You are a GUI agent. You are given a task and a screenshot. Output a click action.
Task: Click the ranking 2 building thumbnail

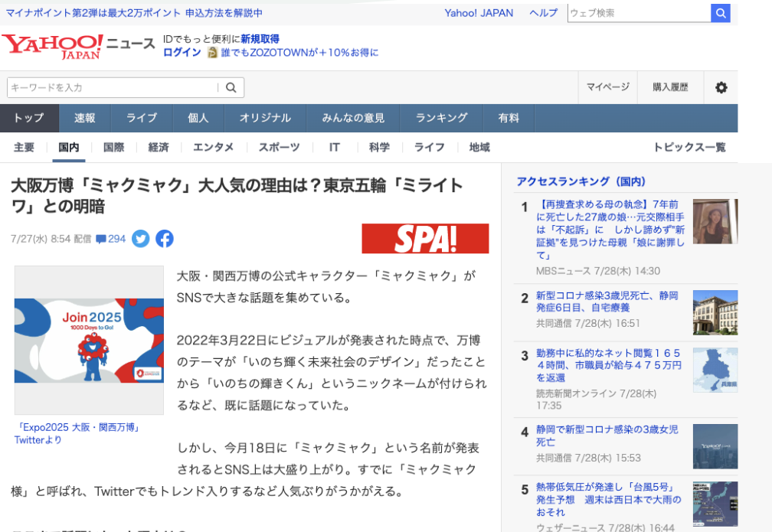point(715,312)
